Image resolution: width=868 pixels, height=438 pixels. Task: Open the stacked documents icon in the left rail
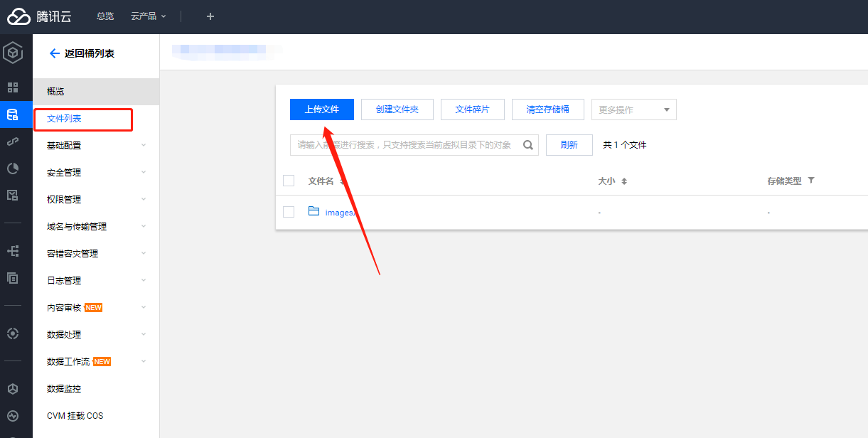click(13, 278)
